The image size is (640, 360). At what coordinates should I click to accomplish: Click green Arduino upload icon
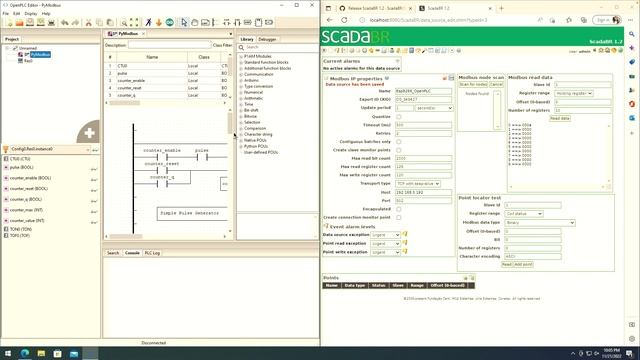pyautogui.click(x=169, y=22)
